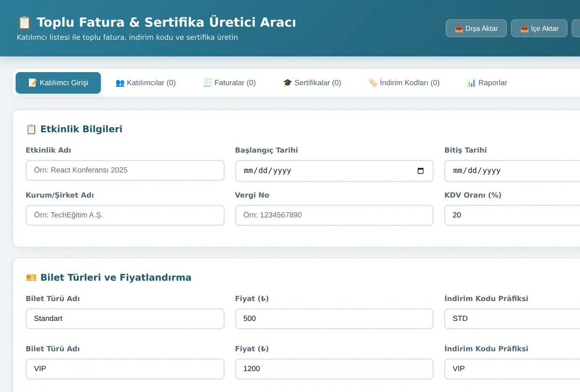Image resolution: width=580 pixels, height=392 pixels.
Task: Click the Bitiş Tarihi date field
Action: pyautogui.click(x=512, y=171)
